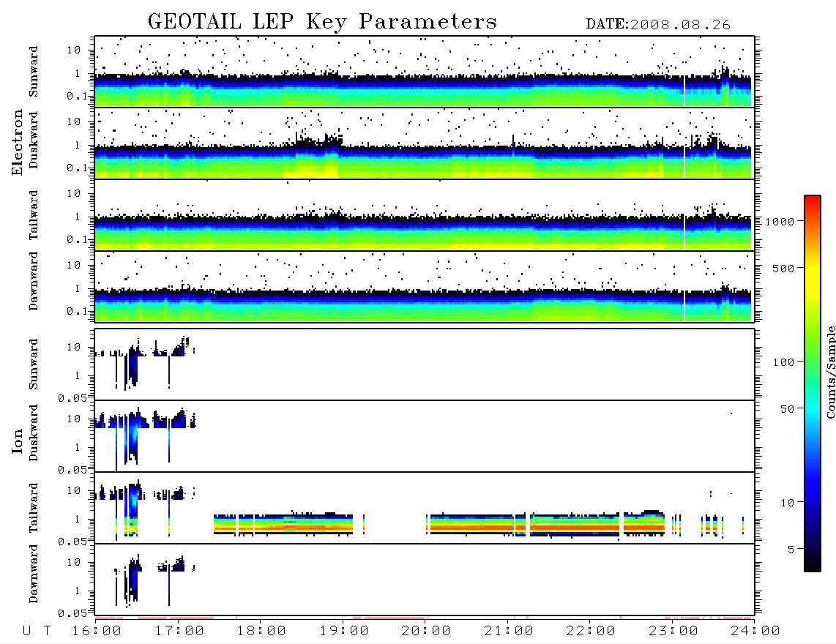Click the 22:00 time tick label

coord(591,632)
